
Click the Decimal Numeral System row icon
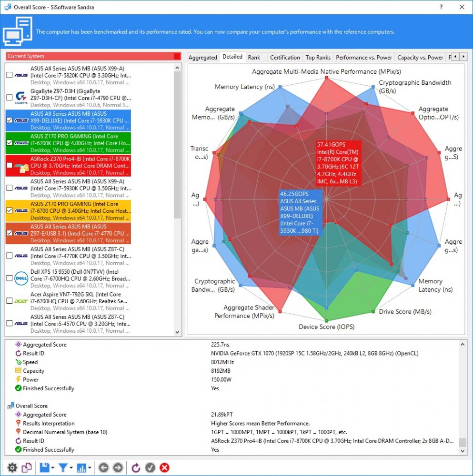tap(18, 432)
